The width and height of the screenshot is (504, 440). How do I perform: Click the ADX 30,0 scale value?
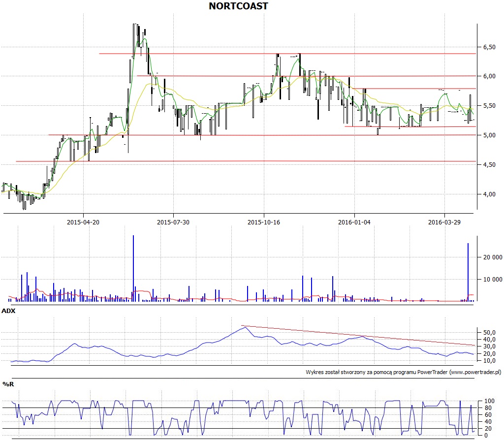(x=489, y=346)
